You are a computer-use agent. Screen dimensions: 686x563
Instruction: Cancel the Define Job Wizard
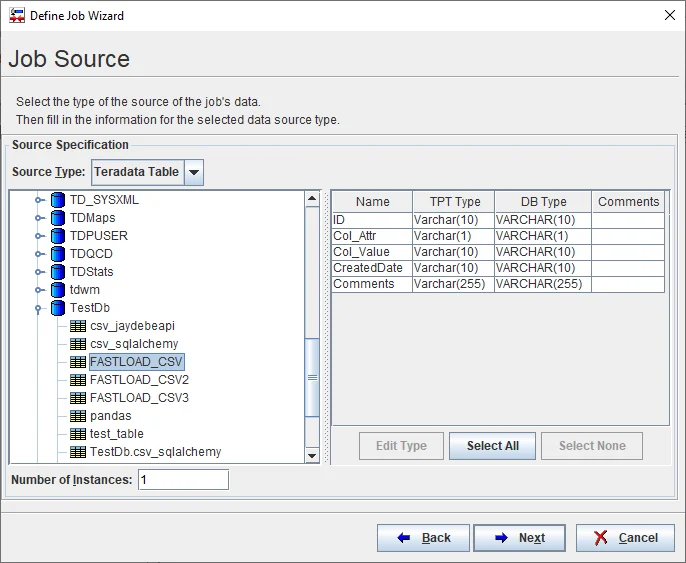[625, 538]
